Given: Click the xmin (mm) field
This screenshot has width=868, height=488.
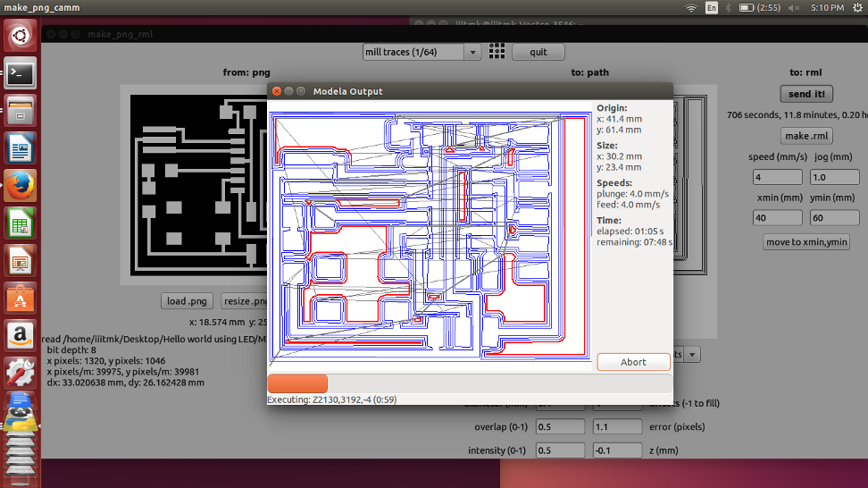Looking at the screenshot, I should 777,218.
